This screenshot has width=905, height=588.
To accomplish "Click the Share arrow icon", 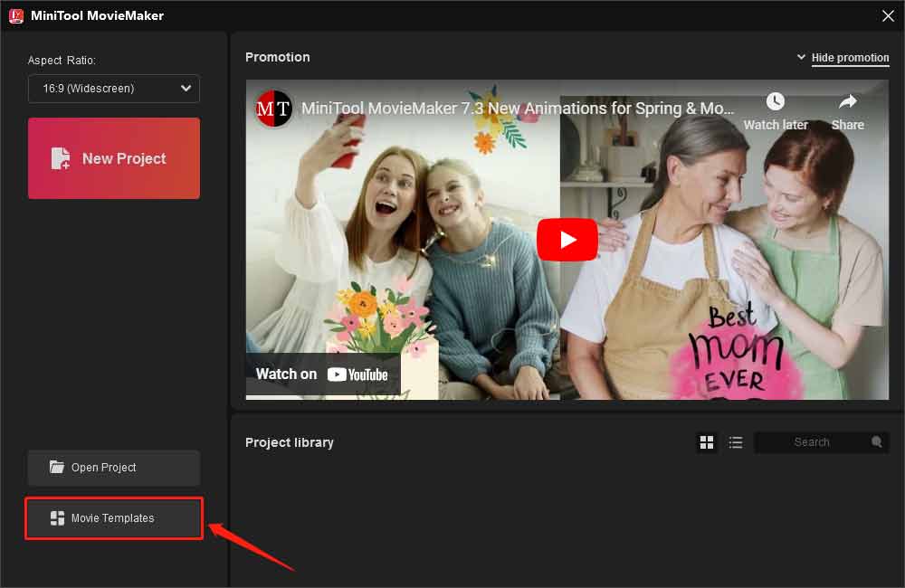I will click(847, 102).
